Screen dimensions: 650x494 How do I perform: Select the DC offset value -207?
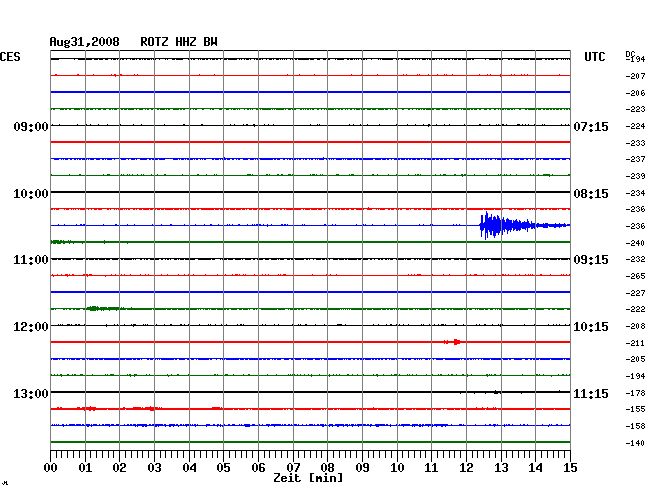[x=635, y=76]
